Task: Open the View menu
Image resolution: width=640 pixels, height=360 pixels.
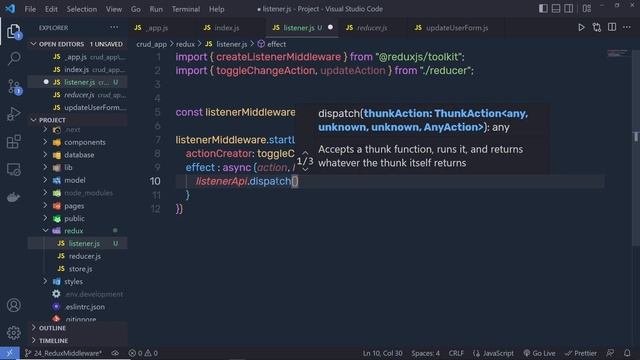Action: click(x=113, y=9)
